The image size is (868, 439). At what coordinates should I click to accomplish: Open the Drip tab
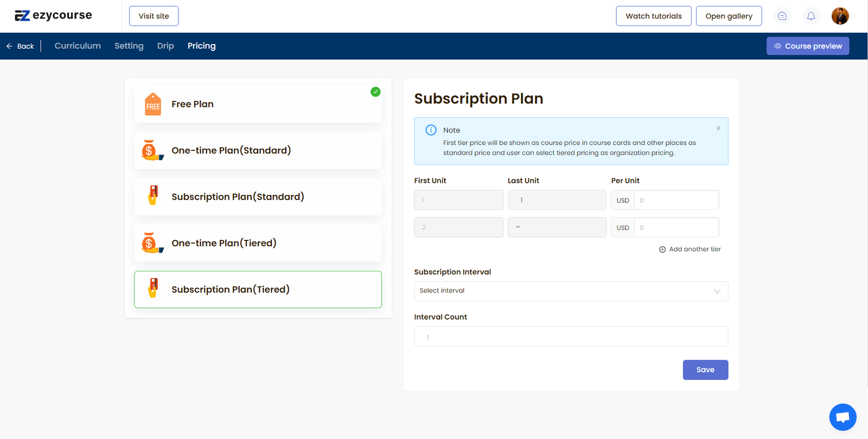coord(165,46)
